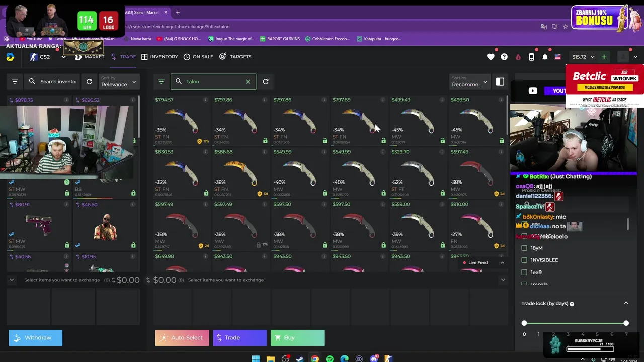The image size is (644, 362).
Task: Click inventory filter icon beside Search inventory
Action: pos(15,81)
